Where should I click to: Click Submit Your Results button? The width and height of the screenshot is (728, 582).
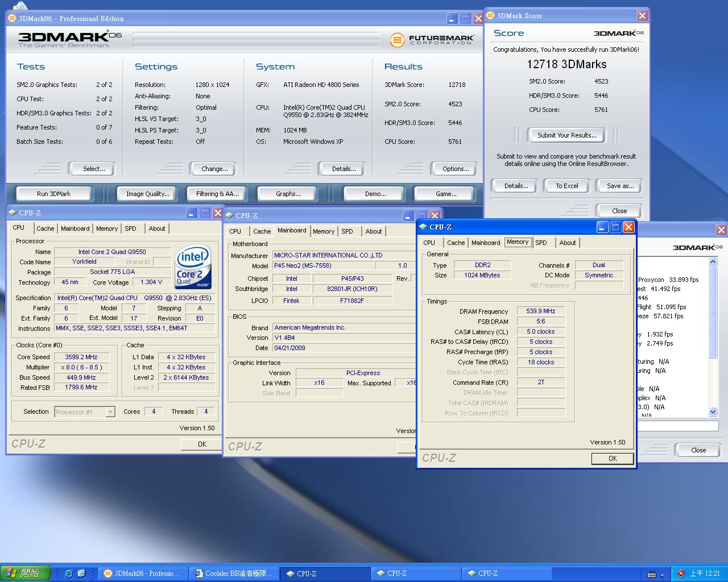coord(567,135)
